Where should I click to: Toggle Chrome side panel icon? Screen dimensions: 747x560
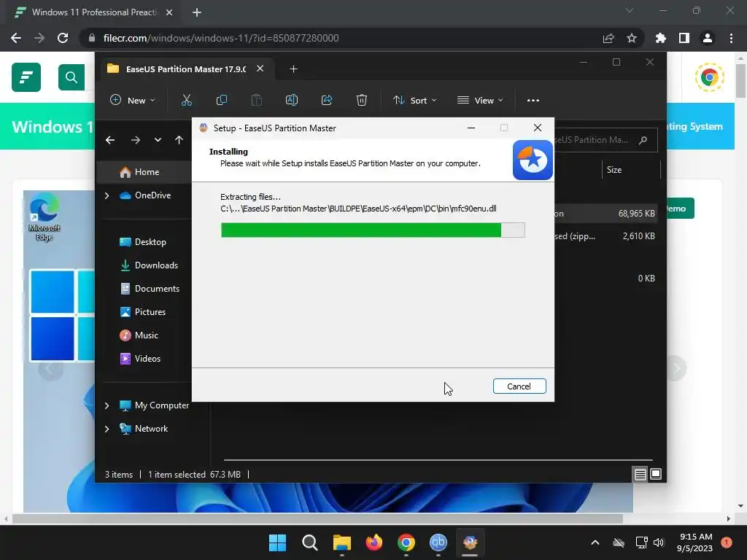(x=684, y=38)
